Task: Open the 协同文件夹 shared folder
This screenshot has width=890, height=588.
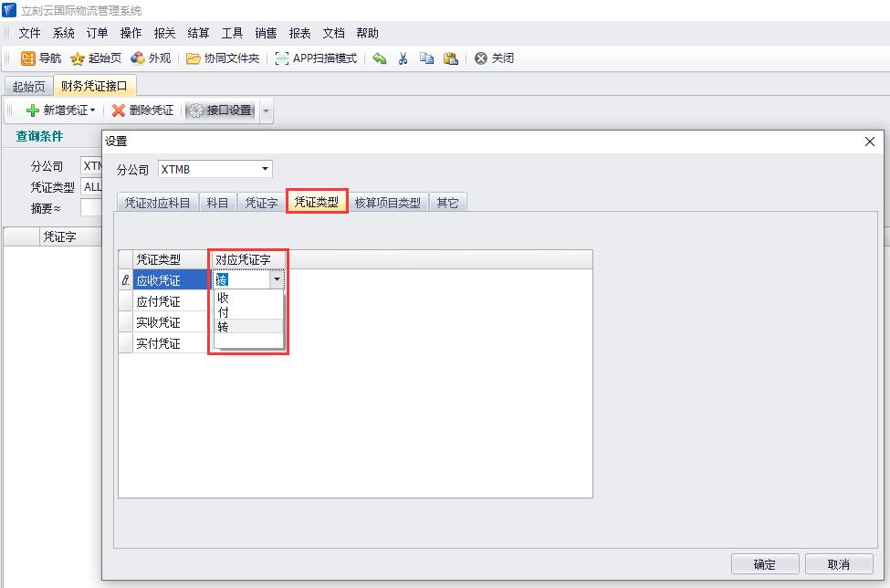Action: (x=223, y=58)
